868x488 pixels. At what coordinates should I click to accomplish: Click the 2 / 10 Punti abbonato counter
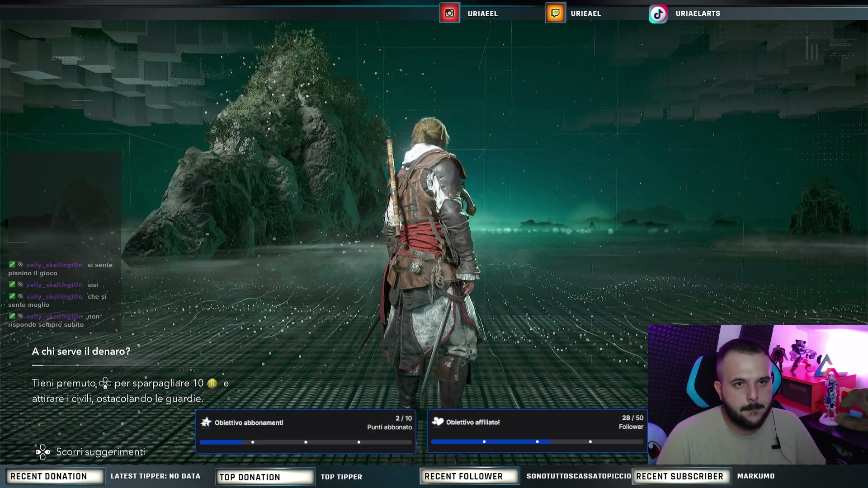tap(390, 422)
